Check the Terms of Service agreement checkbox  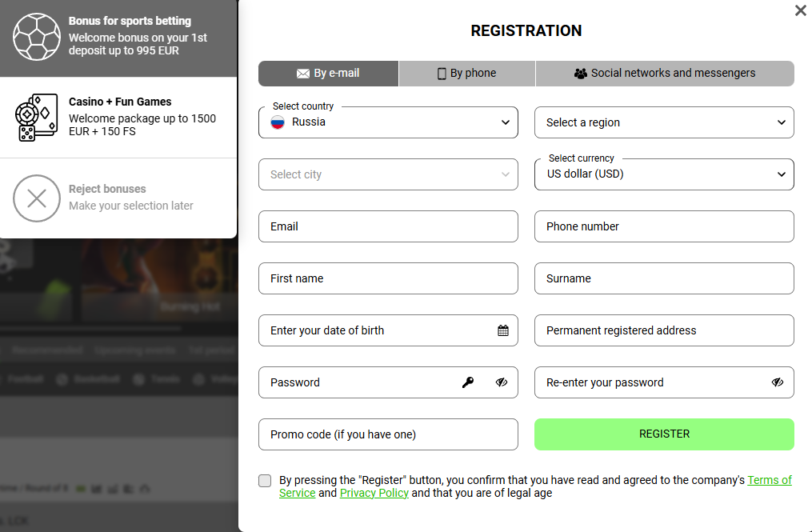[x=265, y=481]
